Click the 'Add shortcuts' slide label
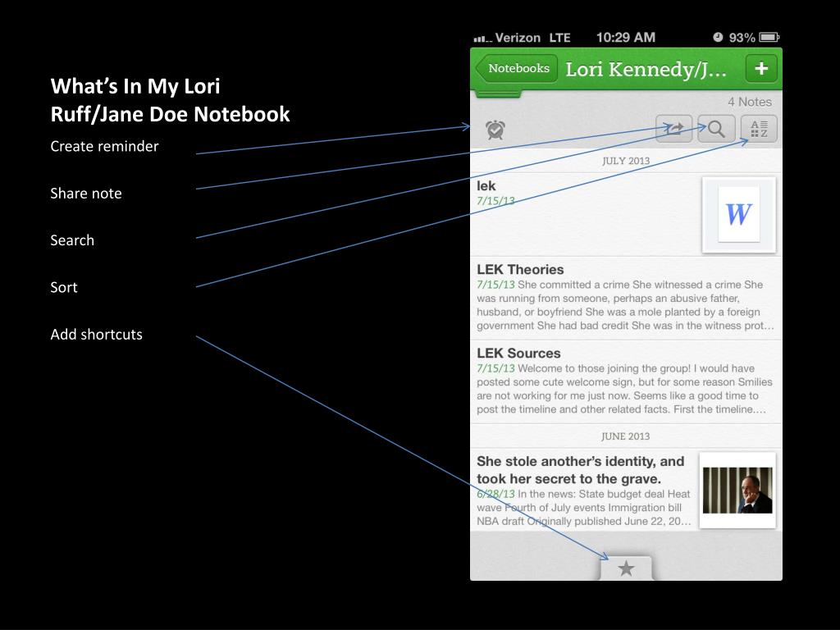840x630 pixels. click(97, 335)
